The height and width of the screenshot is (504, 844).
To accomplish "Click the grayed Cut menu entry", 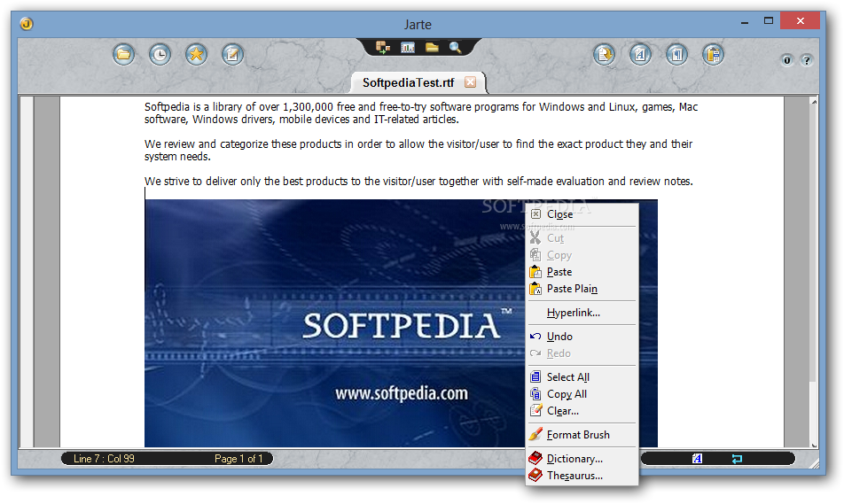I will pos(582,237).
